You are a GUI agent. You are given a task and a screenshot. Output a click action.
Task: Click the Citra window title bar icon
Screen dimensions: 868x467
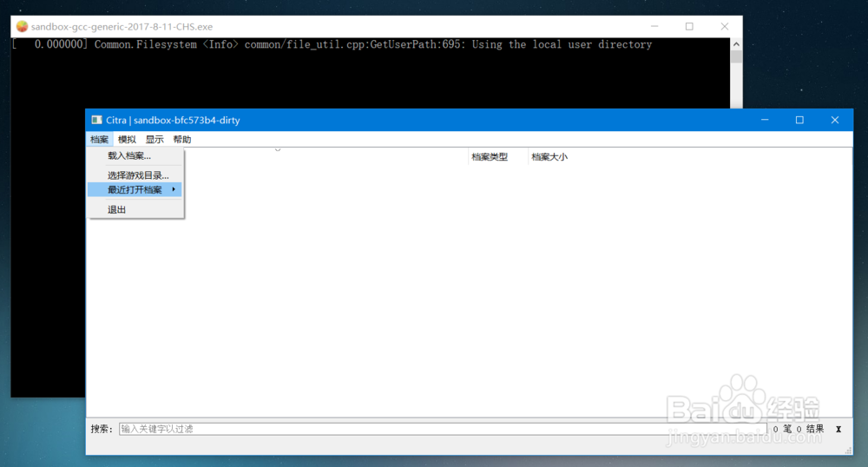(x=97, y=120)
